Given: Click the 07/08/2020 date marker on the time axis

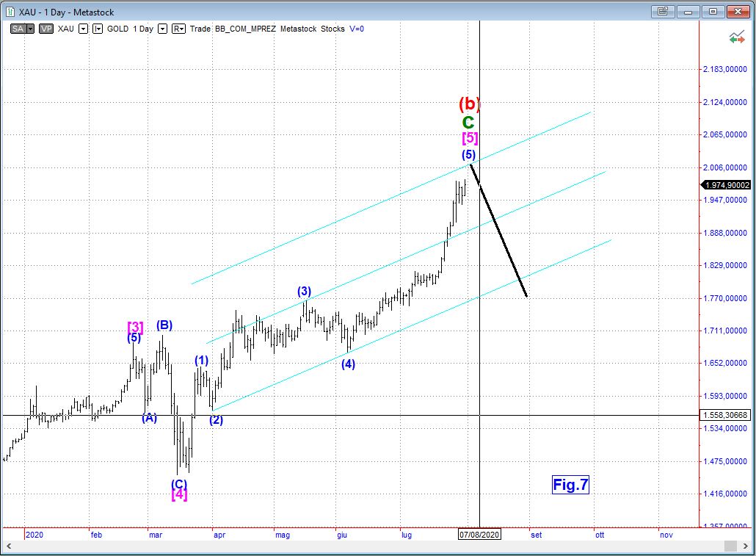Looking at the screenshot, I should (x=479, y=534).
